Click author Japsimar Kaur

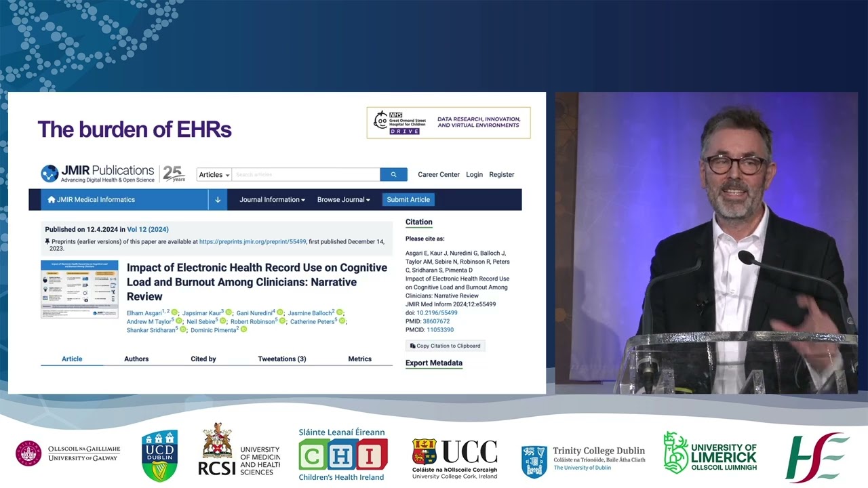pos(201,313)
